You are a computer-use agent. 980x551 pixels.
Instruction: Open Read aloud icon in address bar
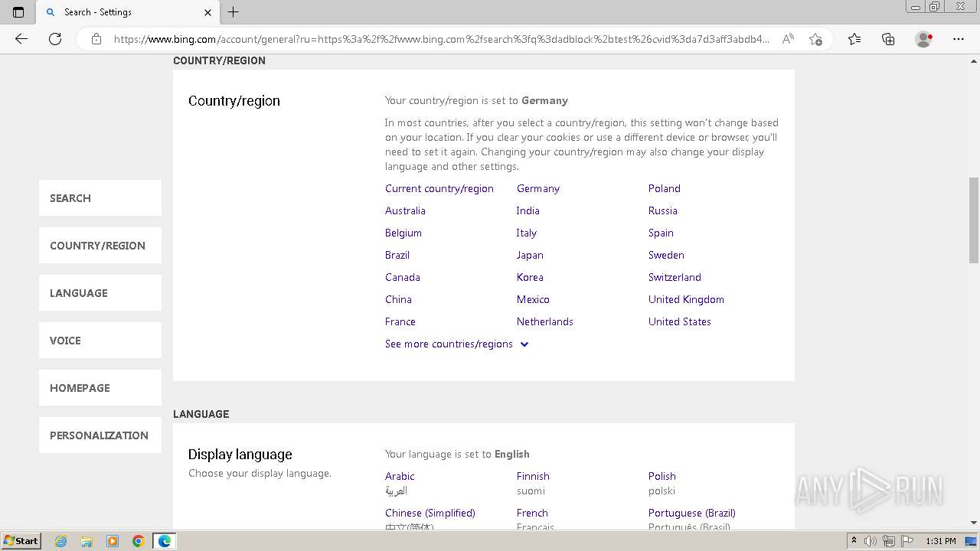(788, 39)
